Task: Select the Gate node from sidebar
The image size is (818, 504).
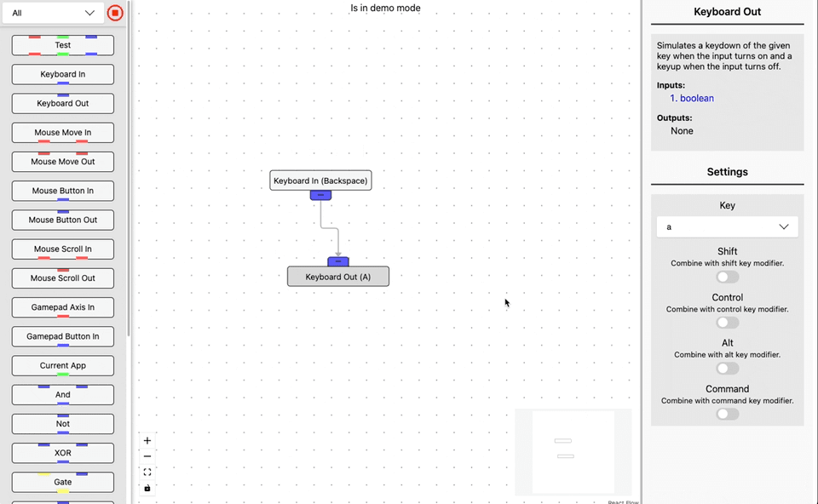Action: pyautogui.click(x=62, y=482)
